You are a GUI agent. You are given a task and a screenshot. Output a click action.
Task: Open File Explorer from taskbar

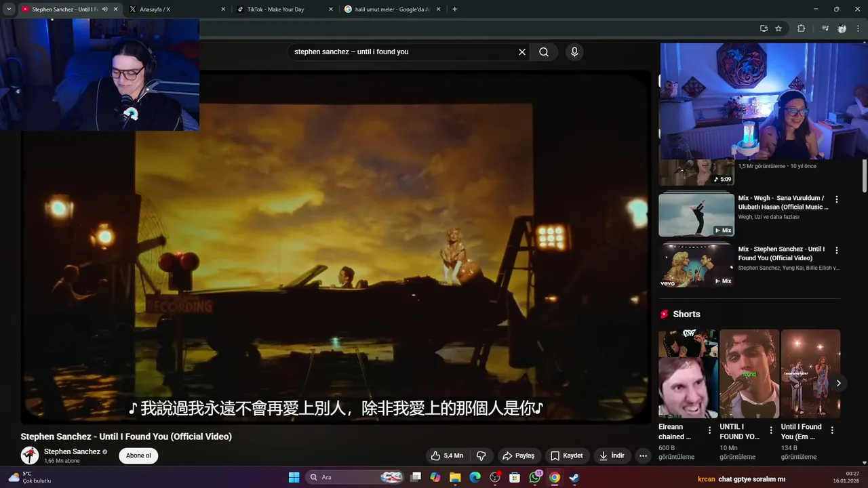[x=455, y=477]
